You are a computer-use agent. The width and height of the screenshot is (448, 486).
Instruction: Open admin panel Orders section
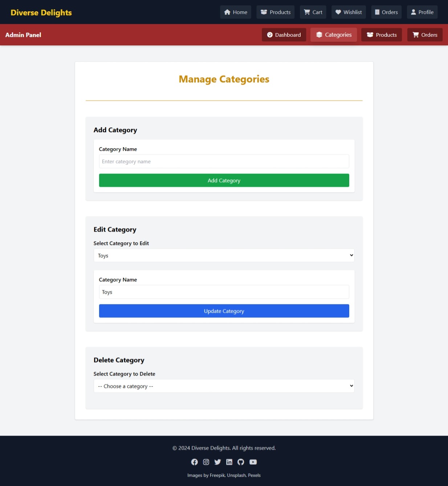click(424, 35)
